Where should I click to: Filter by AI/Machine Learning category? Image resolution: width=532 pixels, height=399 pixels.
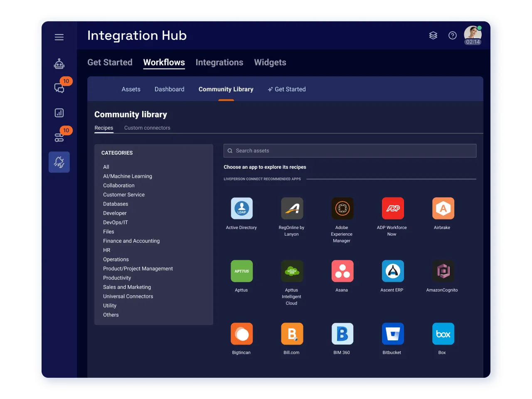(x=128, y=176)
